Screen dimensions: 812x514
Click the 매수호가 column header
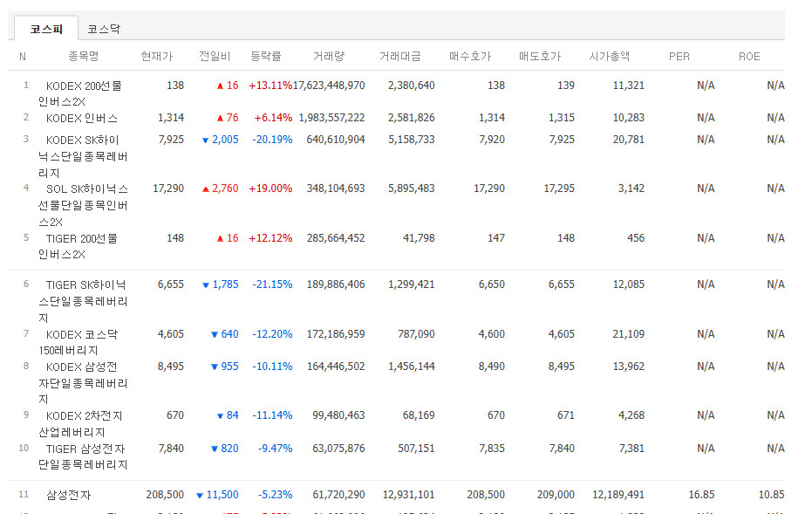point(470,56)
